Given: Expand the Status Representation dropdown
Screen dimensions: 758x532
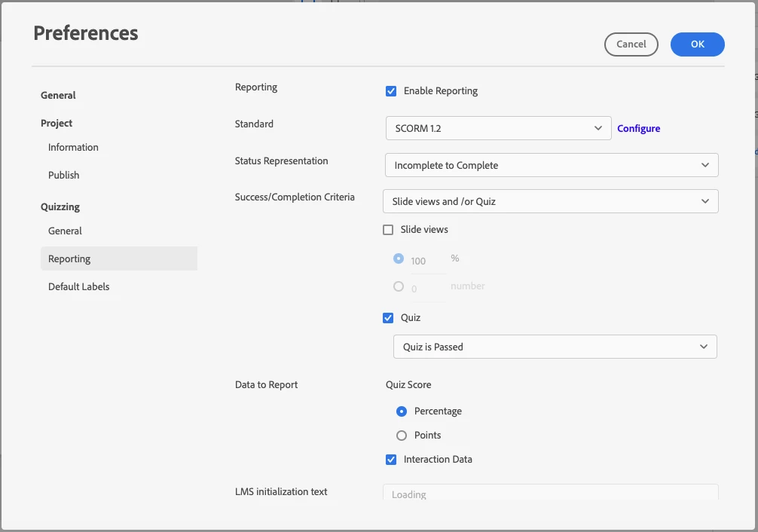Looking at the screenshot, I should pyautogui.click(x=551, y=165).
